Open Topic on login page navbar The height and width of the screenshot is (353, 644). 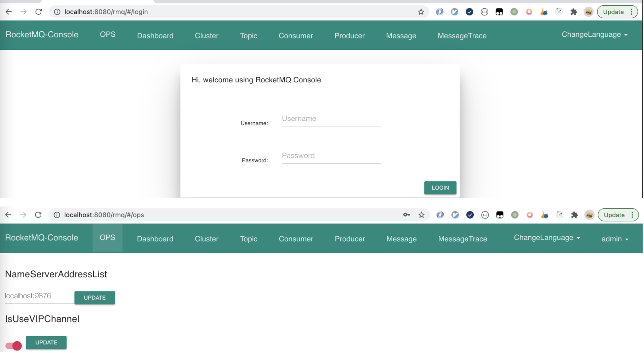pos(249,36)
